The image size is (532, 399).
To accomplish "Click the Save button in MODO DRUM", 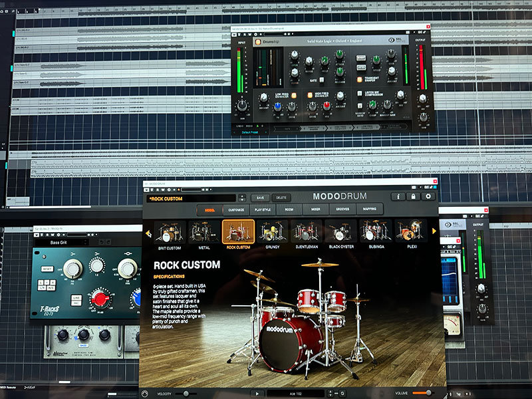I will point(260,198).
